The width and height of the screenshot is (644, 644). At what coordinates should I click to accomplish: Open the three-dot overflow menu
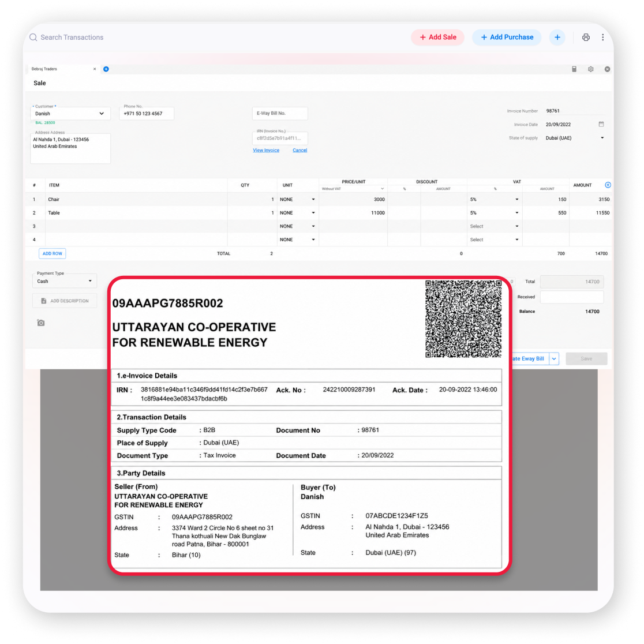pos(602,38)
